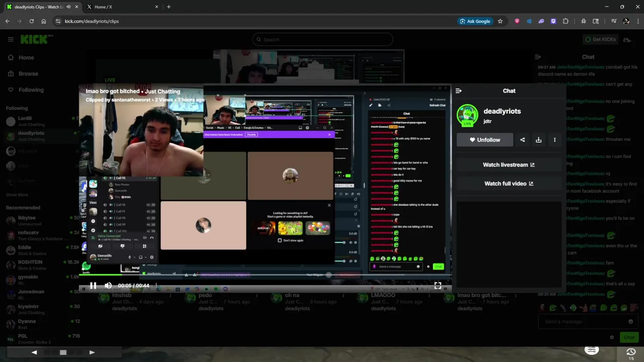Open Watch livestream link
Viewport: 644px width, 362px height.
click(509, 165)
